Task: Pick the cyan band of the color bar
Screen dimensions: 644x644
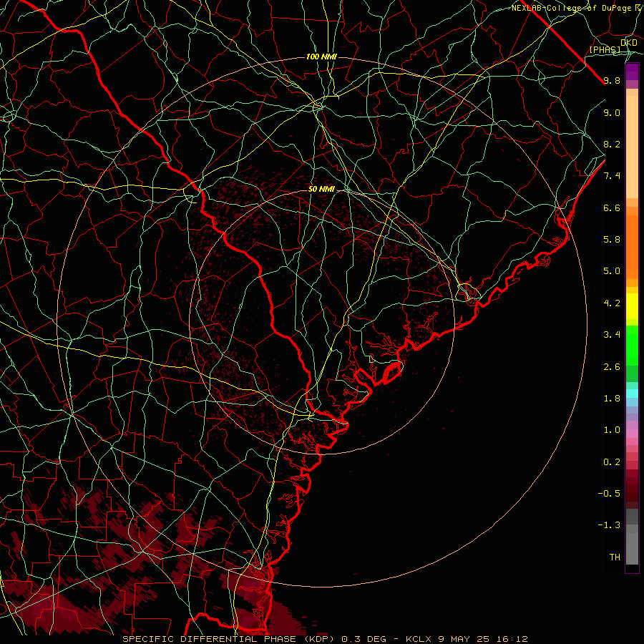Action: pyautogui.click(x=632, y=394)
